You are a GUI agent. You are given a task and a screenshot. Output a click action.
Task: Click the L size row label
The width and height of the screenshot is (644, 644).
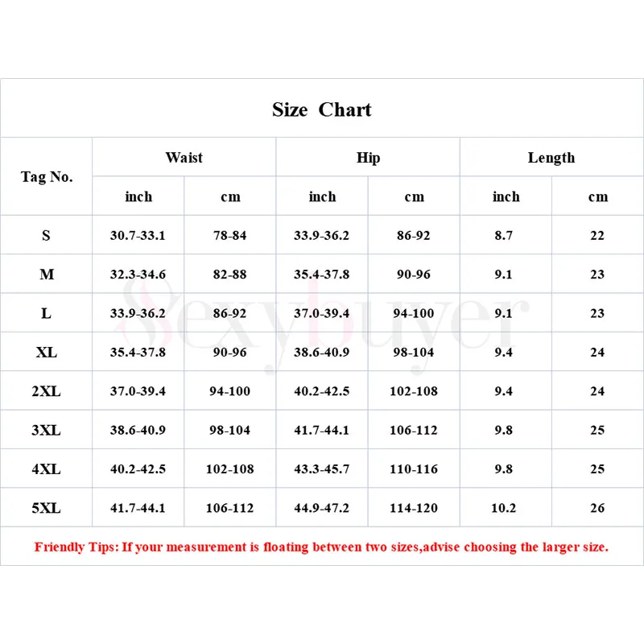pyautogui.click(x=47, y=313)
